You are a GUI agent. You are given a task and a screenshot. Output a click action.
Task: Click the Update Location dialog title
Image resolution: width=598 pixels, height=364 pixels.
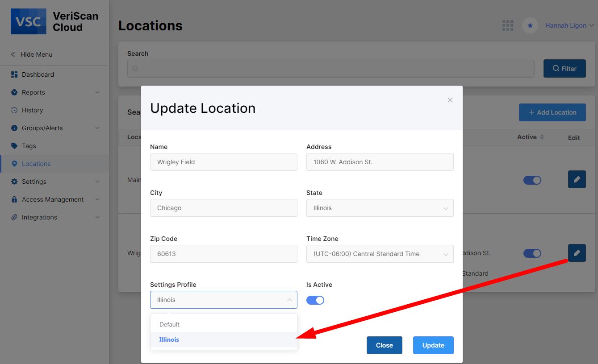pos(203,108)
